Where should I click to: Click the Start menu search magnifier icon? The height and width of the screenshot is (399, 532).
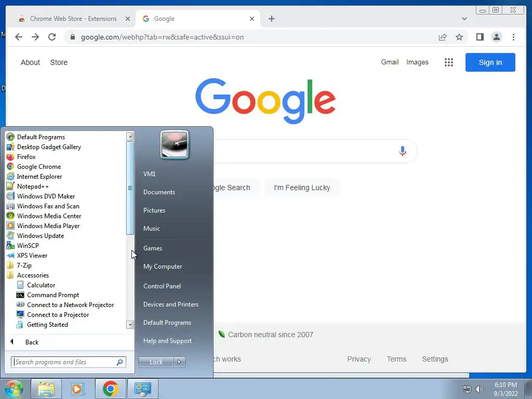click(x=120, y=362)
